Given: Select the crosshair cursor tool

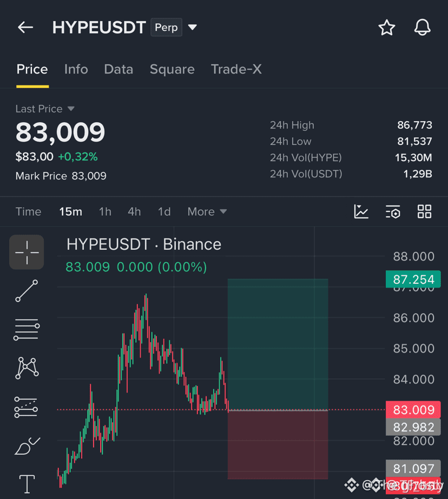Looking at the screenshot, I should click(27, 252).
